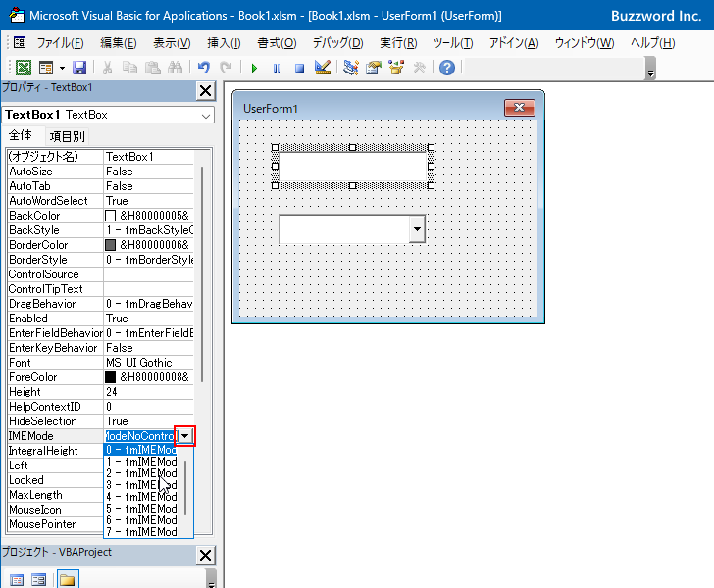Open the デバッグ(D) menu
Image resolution: width=714 pixels, height=588 pixels.
pos(337,43)
